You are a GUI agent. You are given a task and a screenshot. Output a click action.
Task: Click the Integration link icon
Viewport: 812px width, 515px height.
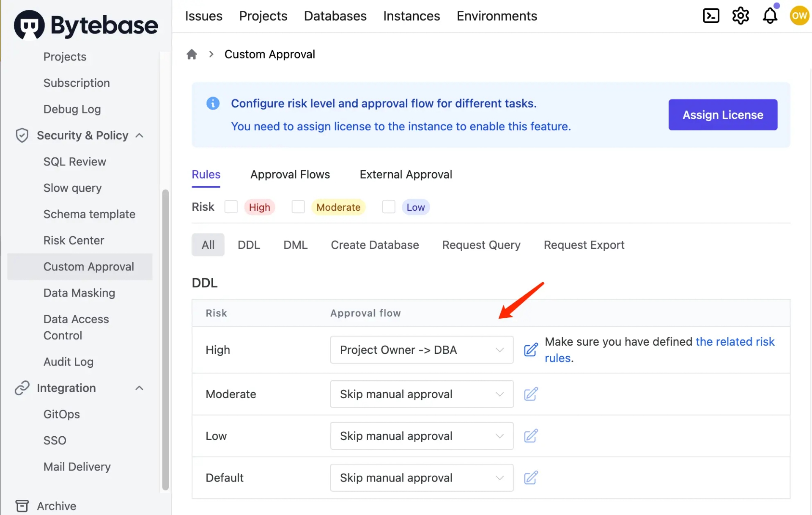(x=22, y=388)
